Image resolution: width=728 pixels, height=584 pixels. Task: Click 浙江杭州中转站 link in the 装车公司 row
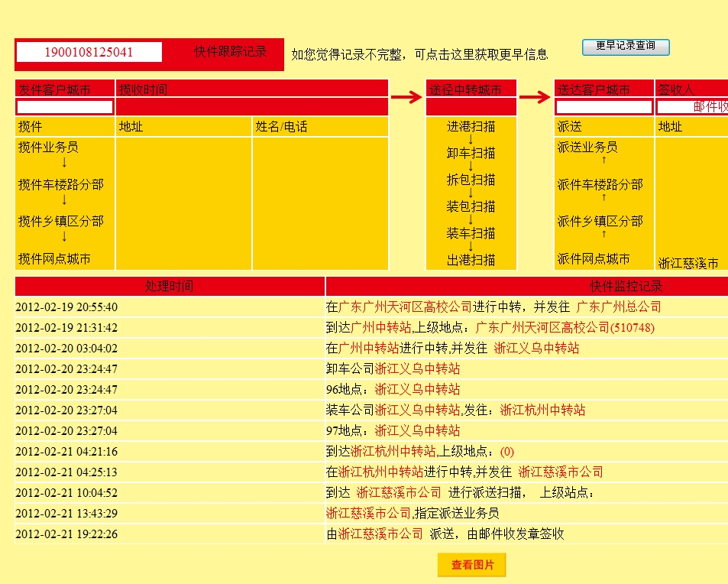542,410
